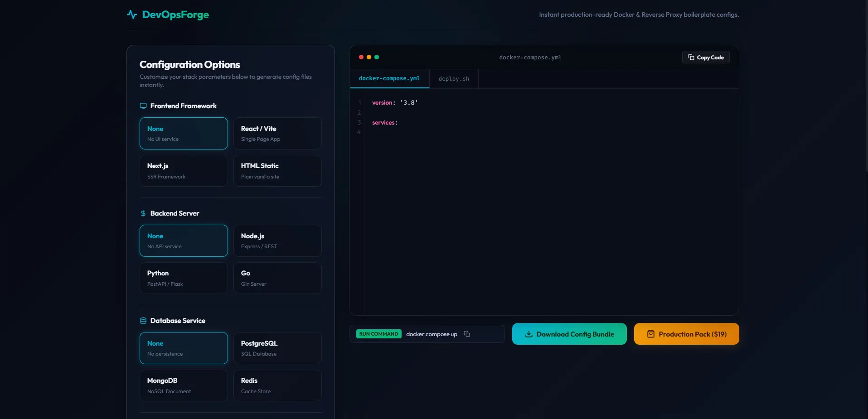Choose the PostgreSQL SQL Database card
Screen dimensions: 868x419
coord(277,348)
